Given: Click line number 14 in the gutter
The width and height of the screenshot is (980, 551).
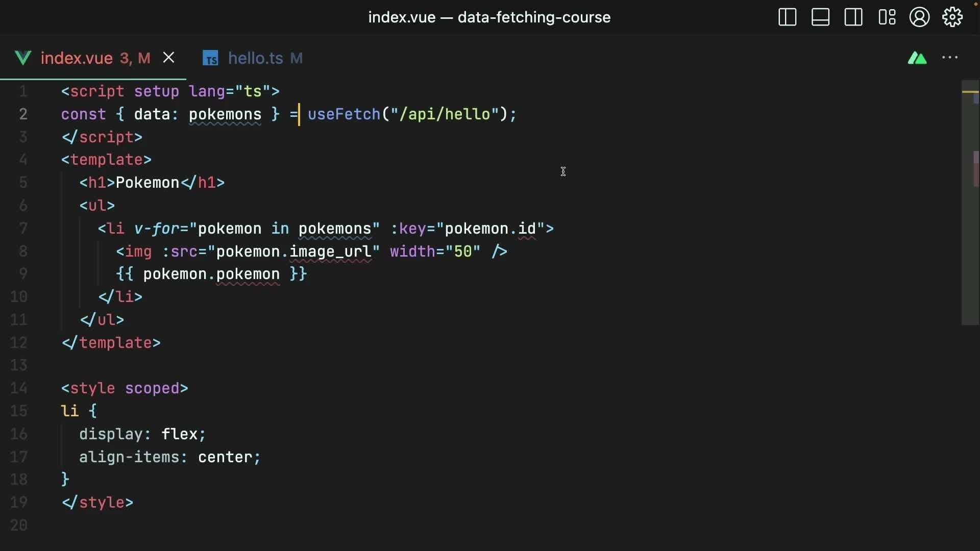Looking at the screenshot, I should pos(19,388).
